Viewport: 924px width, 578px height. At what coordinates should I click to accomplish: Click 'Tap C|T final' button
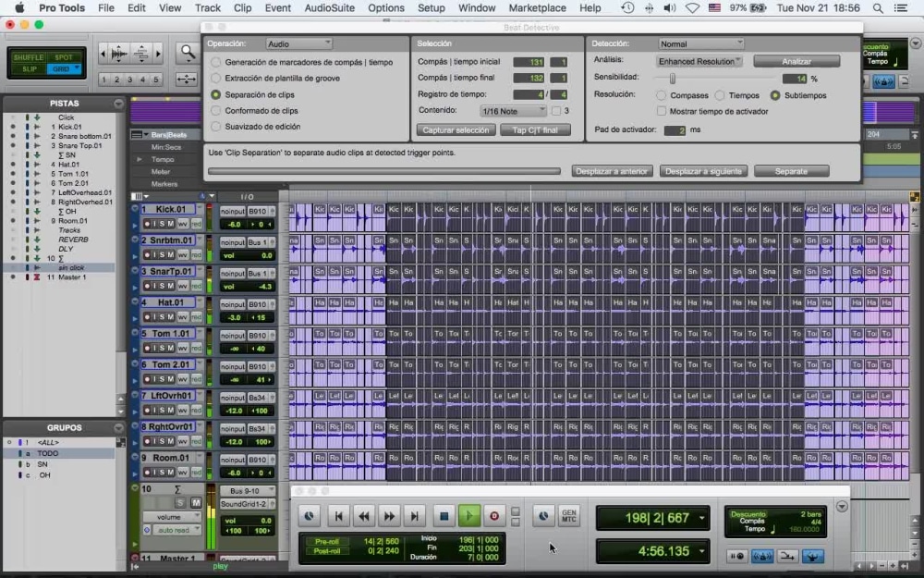[535, 129]
